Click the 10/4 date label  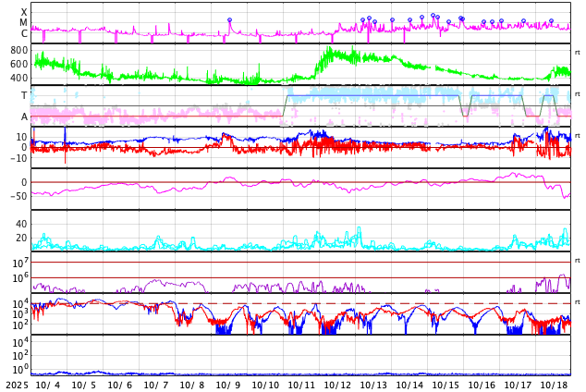46,385
